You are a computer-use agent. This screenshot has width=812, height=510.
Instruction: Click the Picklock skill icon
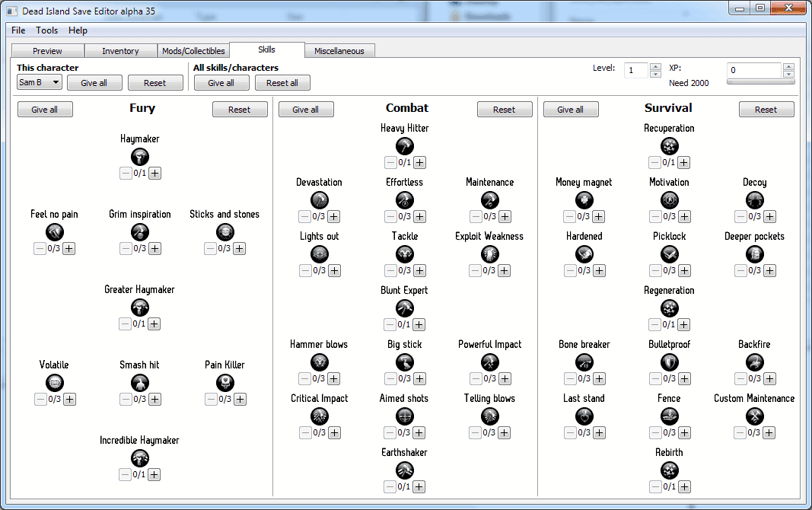(x=670, y=254)
